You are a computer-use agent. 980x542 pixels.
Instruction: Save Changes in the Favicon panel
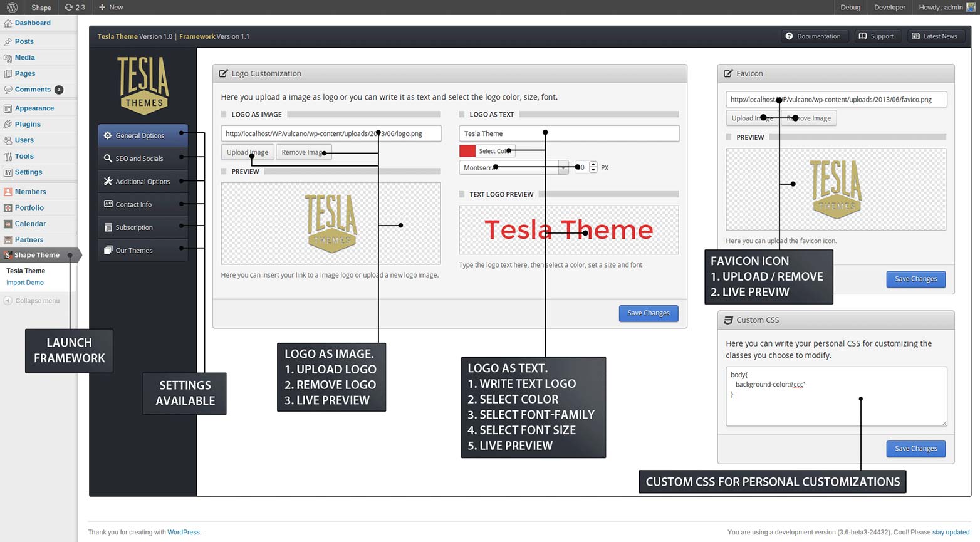[915, 279]
